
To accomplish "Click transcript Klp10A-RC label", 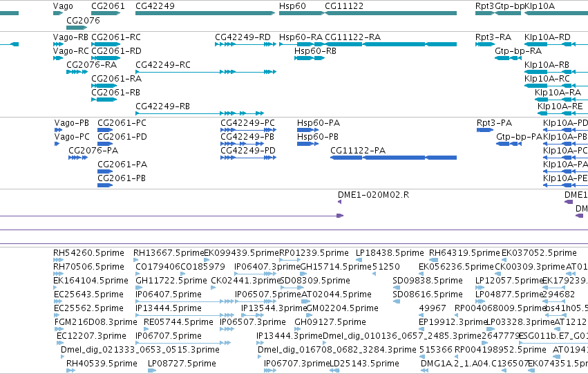I will tap(547, 79).
